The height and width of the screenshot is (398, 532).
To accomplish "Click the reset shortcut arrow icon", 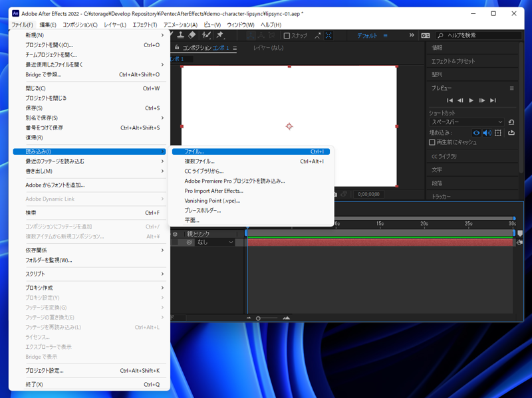I will pyautogui.click(x=511, y=122).
